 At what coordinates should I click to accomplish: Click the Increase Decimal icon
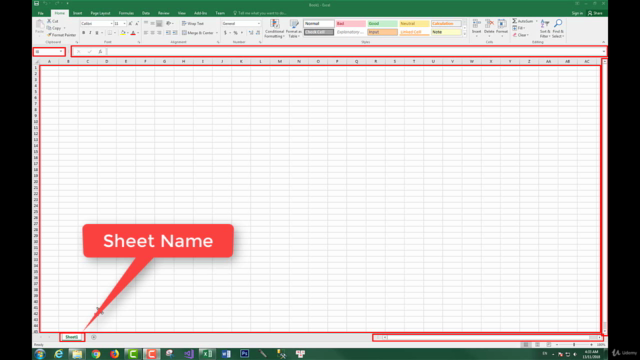tap(251, 33)
